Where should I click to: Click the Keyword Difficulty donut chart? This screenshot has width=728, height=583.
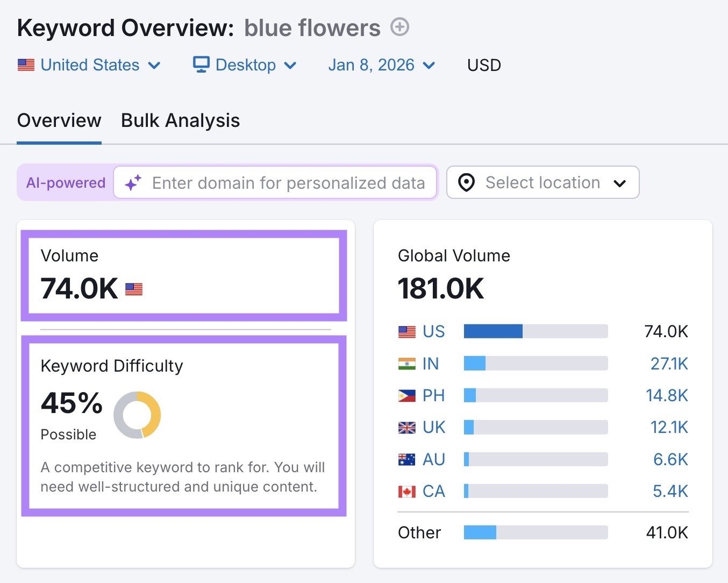pyautogui.click(x=137, y=415)
